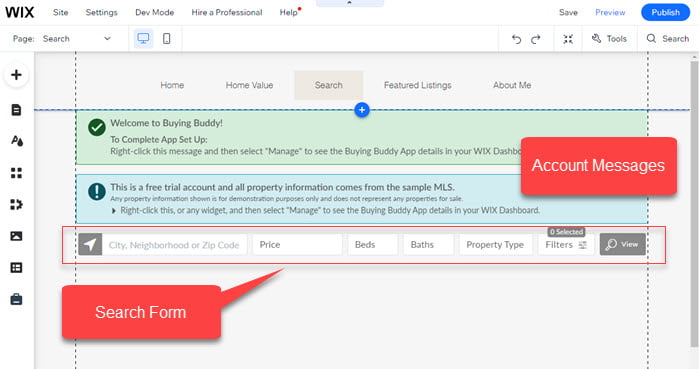The image size is (699, 369).
Task: Open the Filters options
Action: click(566, 245)
